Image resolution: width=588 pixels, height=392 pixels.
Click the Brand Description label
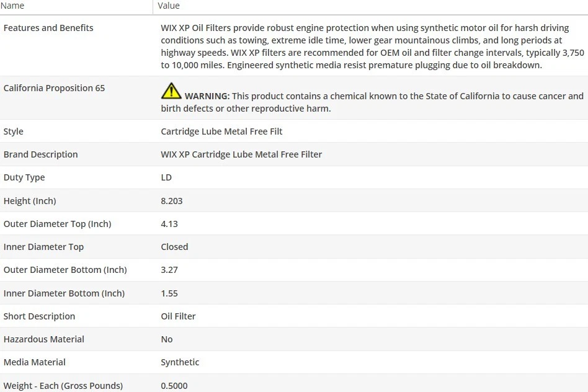tap(41, 154)
